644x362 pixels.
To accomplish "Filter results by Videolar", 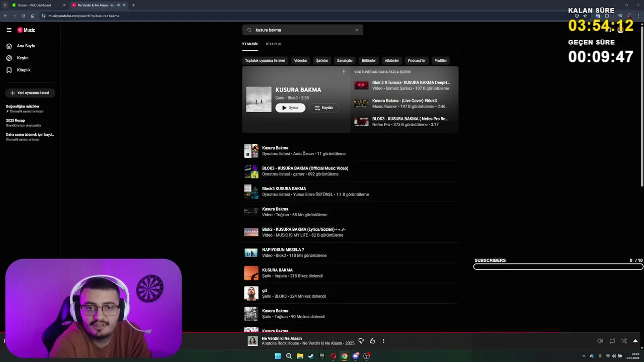I will click(x=300, y=60).
